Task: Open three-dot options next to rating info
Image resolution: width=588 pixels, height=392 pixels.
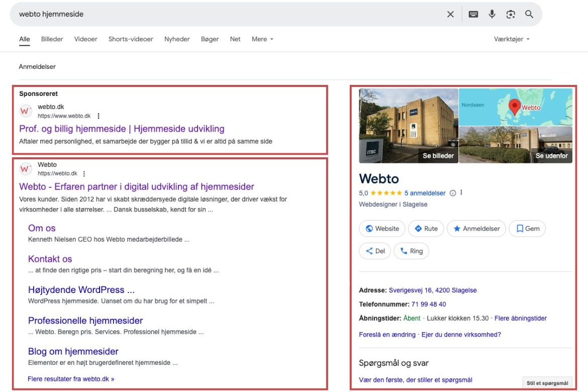Action: 461,192
